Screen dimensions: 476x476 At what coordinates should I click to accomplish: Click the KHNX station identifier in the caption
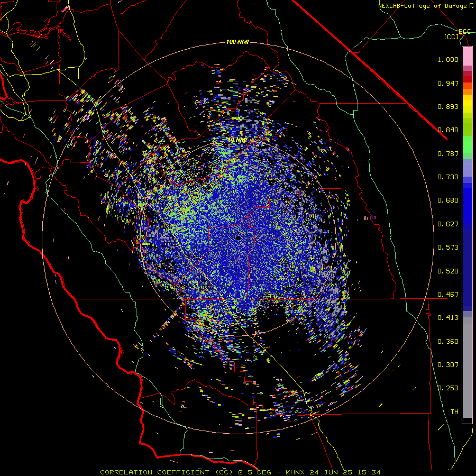pyautogui.click(x=295, y=472)
